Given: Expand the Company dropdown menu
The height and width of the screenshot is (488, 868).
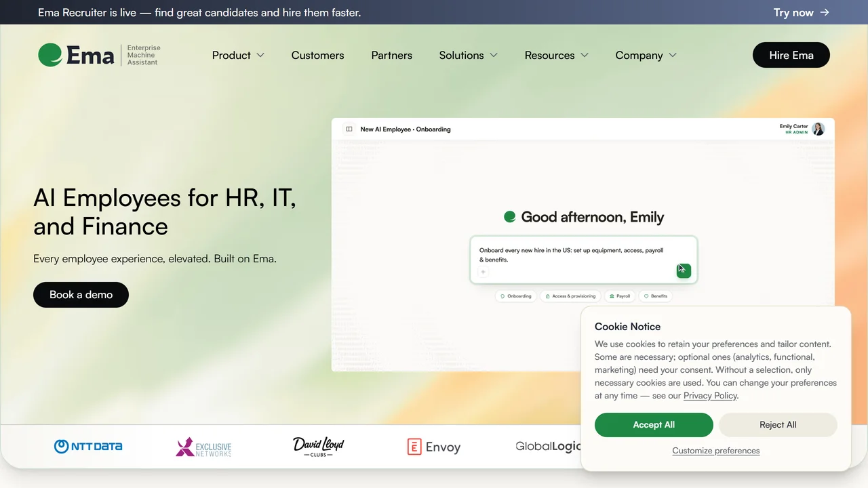Looking at the screenshot, I should [646, 55].
